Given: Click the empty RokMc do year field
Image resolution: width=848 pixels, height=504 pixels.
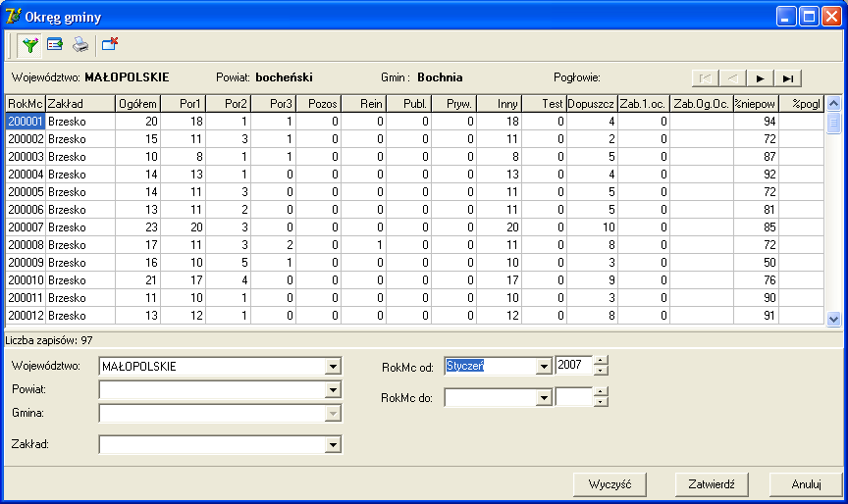Looking at the screenshot, I should tap(574, 397).
